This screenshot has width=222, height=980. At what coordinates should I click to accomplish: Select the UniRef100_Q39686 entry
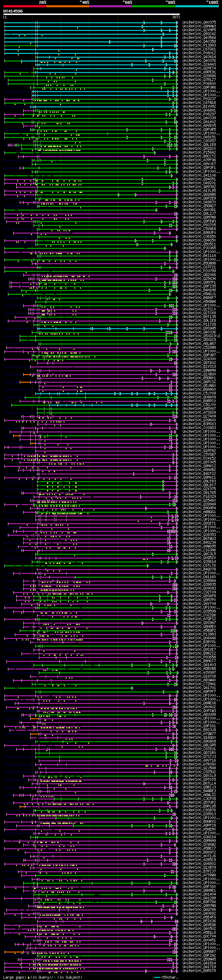[199, 76]
